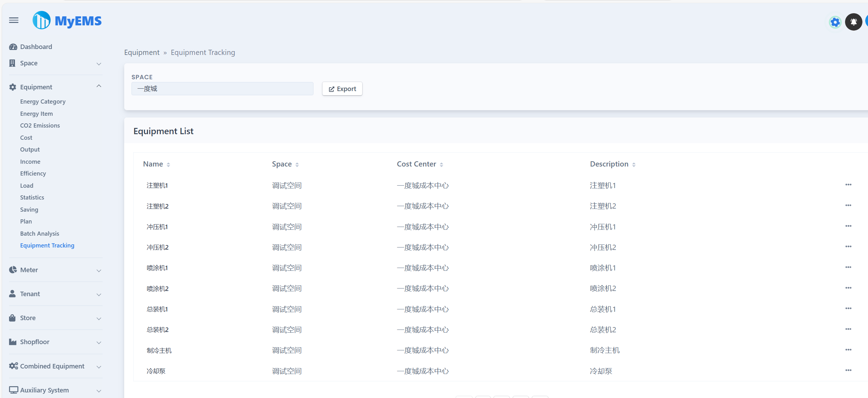Select Equipment Tracking in the sidebar
This screenshot has width=868, height=398.
tap(47, 245)
